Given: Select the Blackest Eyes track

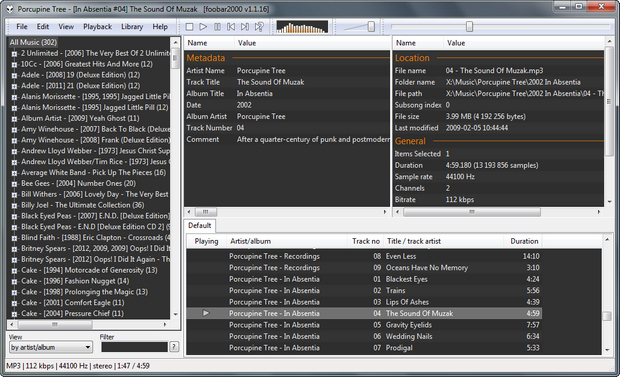Looking at the screenshot, I should pyautogui.click(x=364, y=279).
